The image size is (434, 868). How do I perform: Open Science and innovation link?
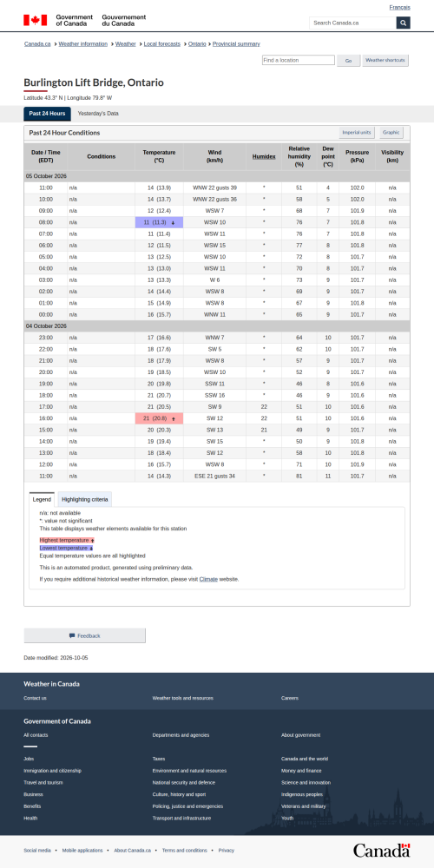pos(306,783)
